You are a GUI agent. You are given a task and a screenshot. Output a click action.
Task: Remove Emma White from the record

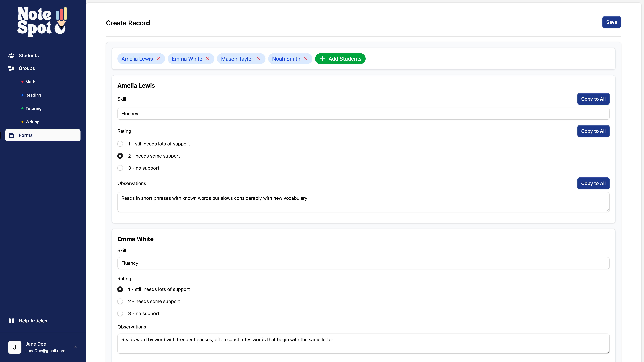click(x=208, y=59)
